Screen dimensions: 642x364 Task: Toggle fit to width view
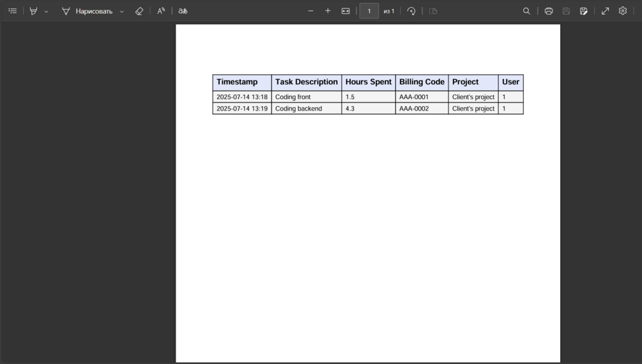tap(346, 11)
